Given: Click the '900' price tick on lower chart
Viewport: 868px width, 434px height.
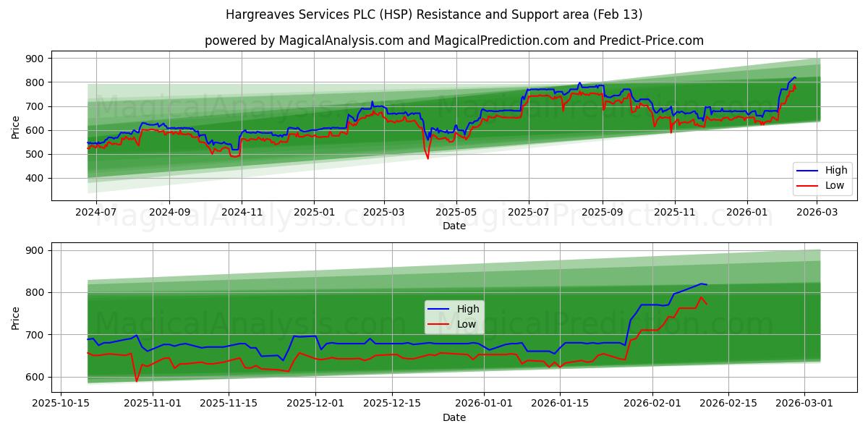Looking at the screenshot, I should [x=35, y=250].
